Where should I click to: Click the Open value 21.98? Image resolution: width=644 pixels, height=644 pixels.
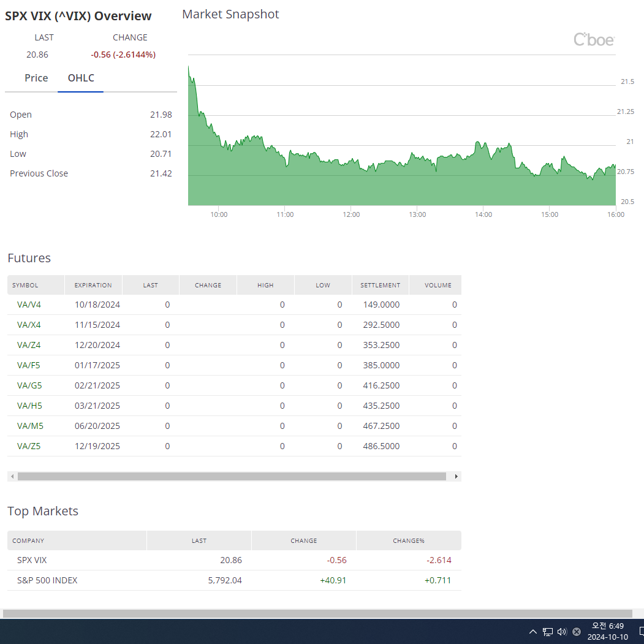click(x=161, y=115)
